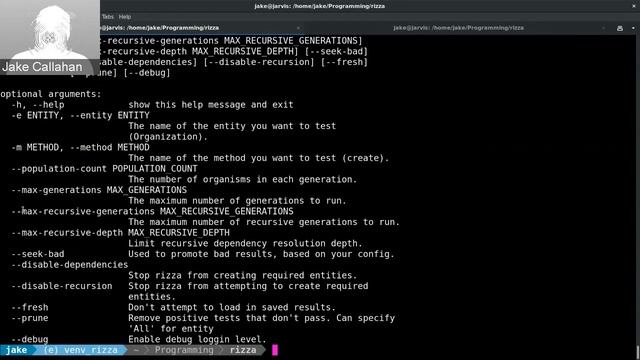Click the '--fresh' option in list
The height and width of the screenshot is (360, 640).
pyautogui.click(x=29, y=307)
